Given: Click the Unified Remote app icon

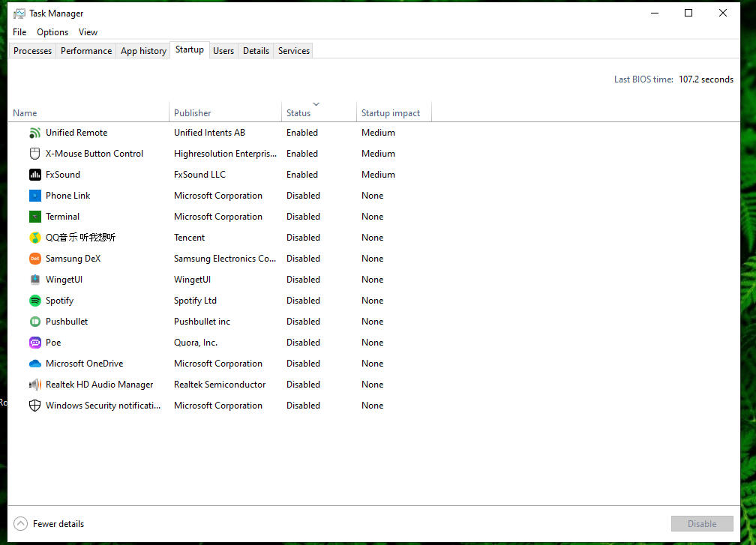Looking at the screenshot, I should click(34, 133).
